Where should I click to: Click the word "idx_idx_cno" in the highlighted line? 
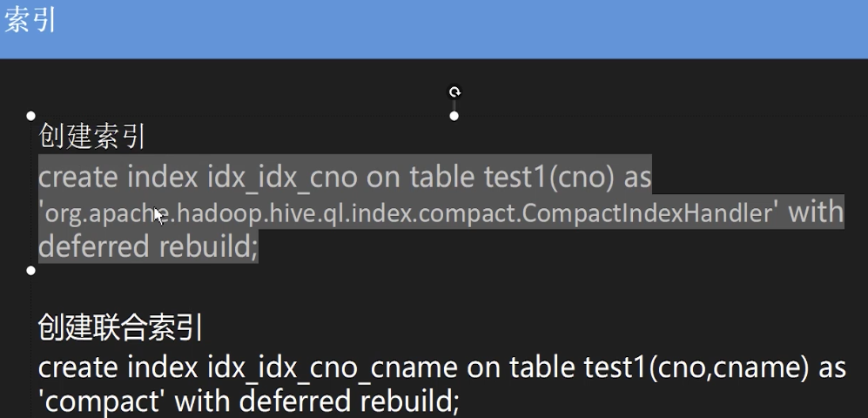tap(282, 177)
